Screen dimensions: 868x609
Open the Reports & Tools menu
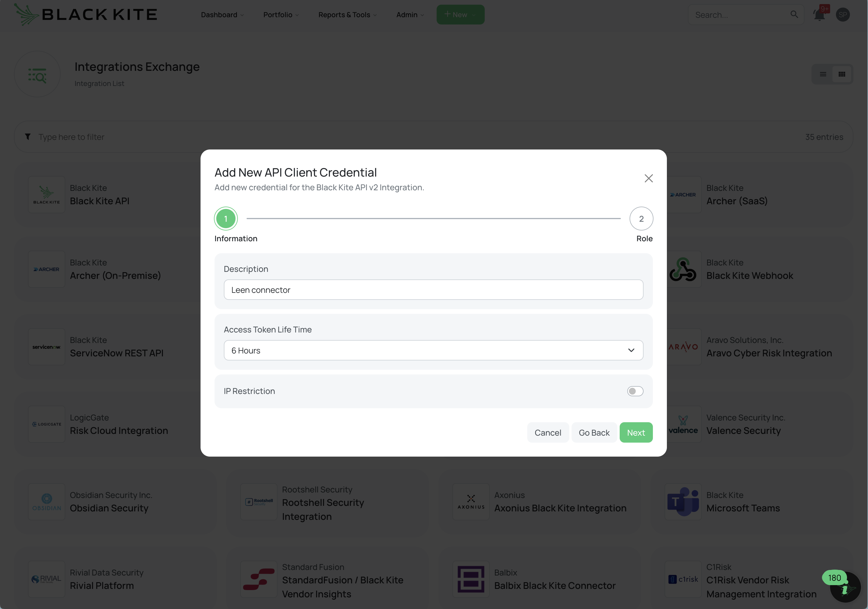pos(347,15)
